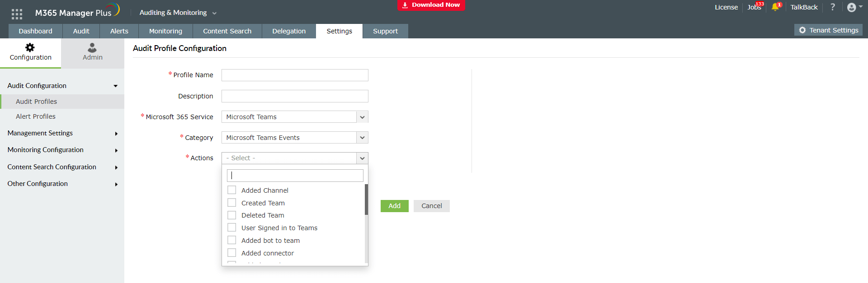Image resolution: width=868 pixels, height=283 pixels.
Task: Open the Microsoft 365 Service dropdown
Action: (295, 117)
